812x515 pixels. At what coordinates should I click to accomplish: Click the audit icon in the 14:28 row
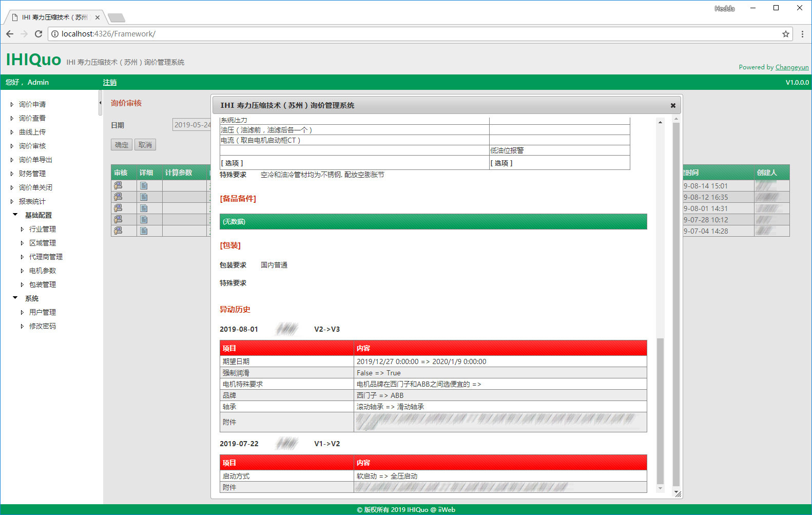pyautogui.click(x=118, y=231)
